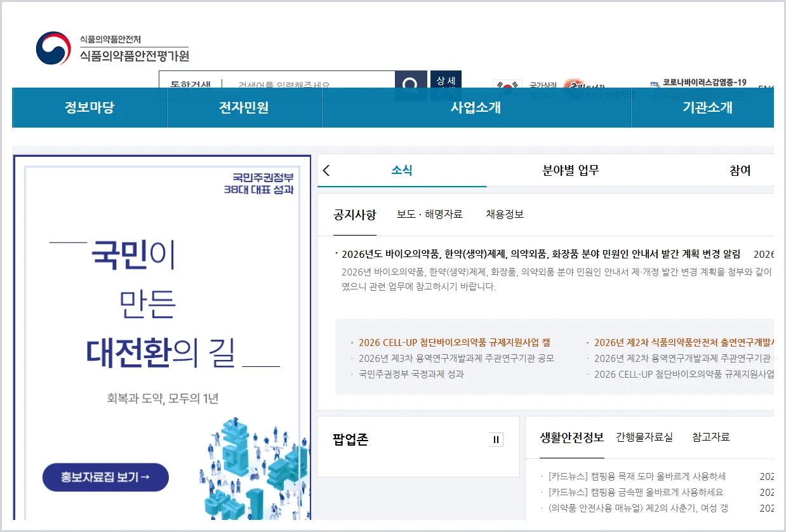Open the 보도 · 해명자료 sub-tab

(430, 215)
